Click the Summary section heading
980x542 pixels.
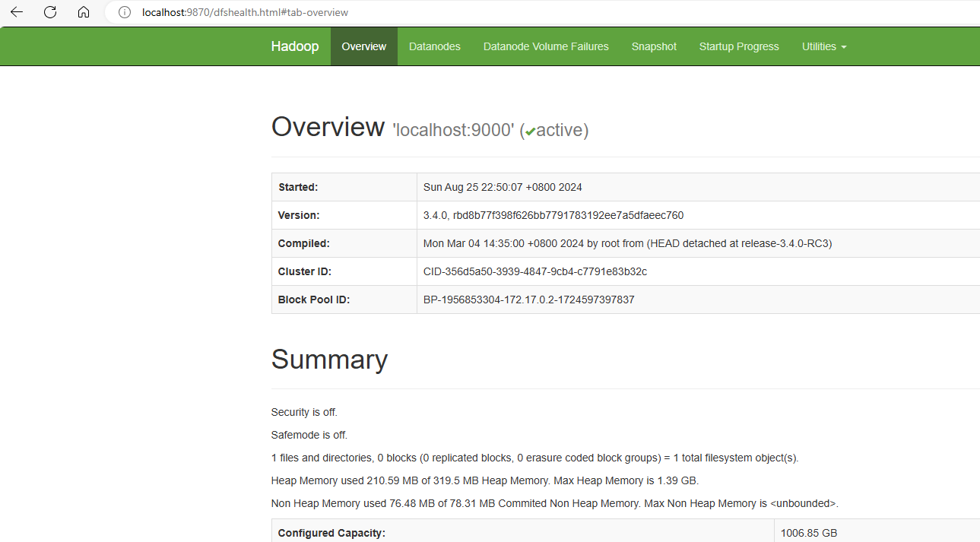point(329,360)
